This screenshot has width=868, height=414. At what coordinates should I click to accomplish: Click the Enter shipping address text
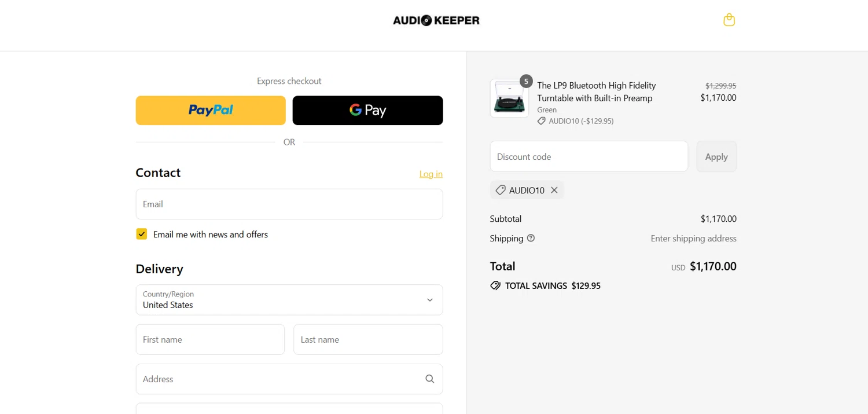(694, 238)
